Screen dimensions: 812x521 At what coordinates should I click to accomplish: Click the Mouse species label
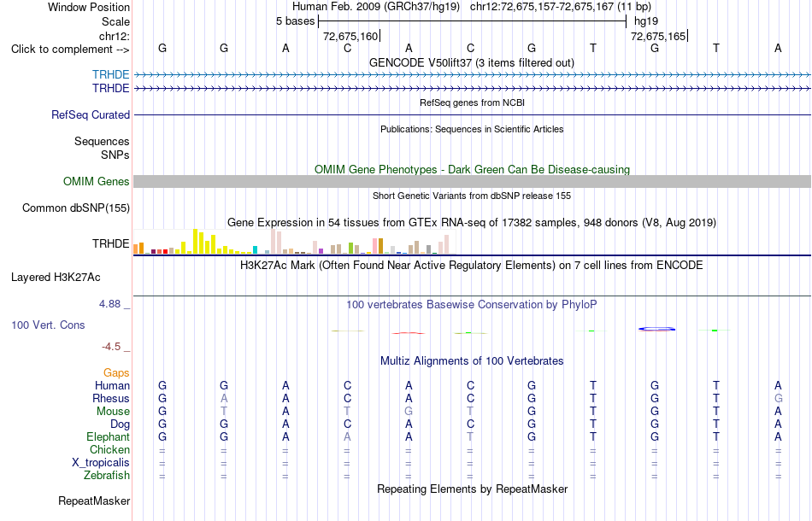[x=113, y=412]
